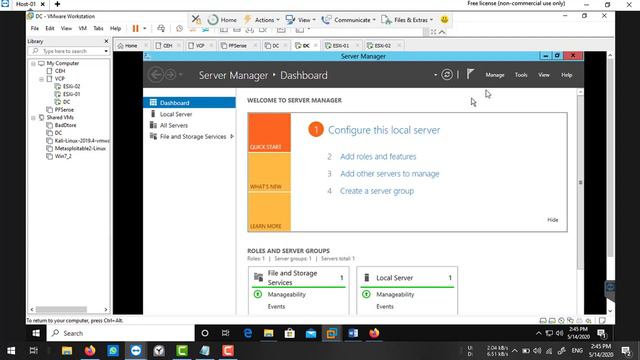Click the TeamViewer smiley feedback icon

444,19
